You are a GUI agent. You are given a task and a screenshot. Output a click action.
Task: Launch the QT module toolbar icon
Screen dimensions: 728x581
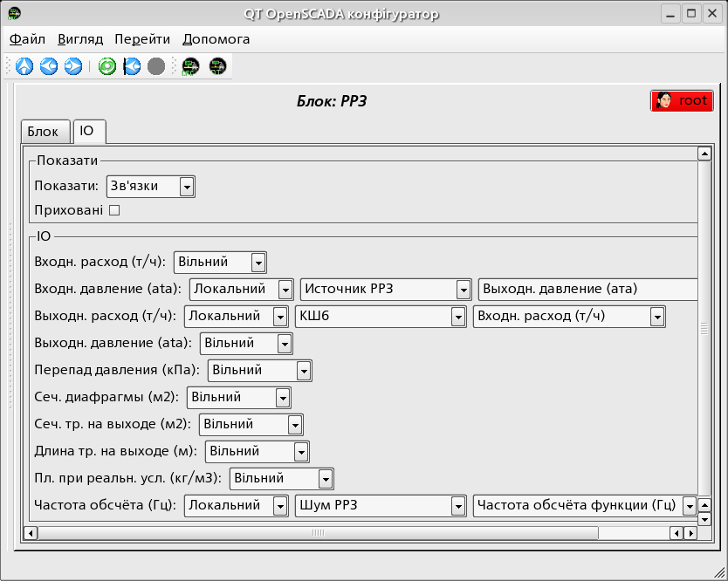point(217,66)
